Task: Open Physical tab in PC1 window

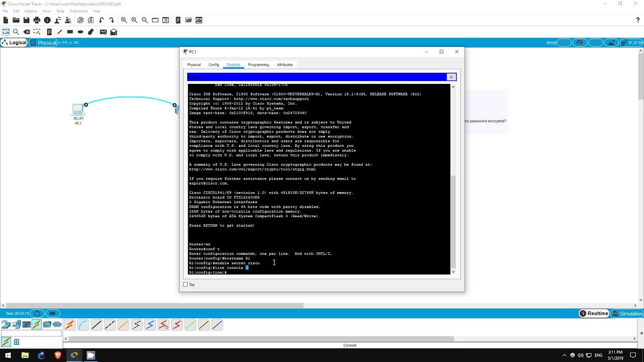Action: [194, 65]
